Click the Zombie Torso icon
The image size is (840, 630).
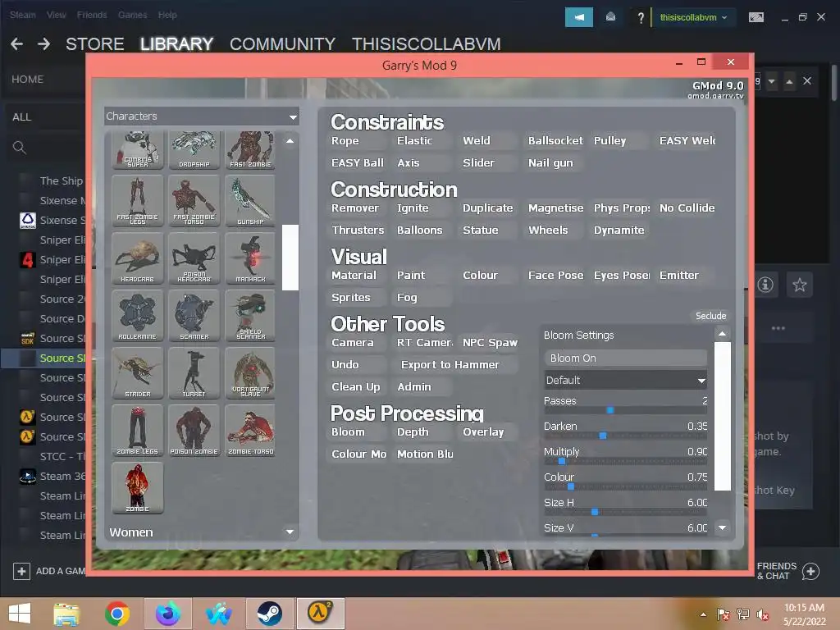coord(250,430)
